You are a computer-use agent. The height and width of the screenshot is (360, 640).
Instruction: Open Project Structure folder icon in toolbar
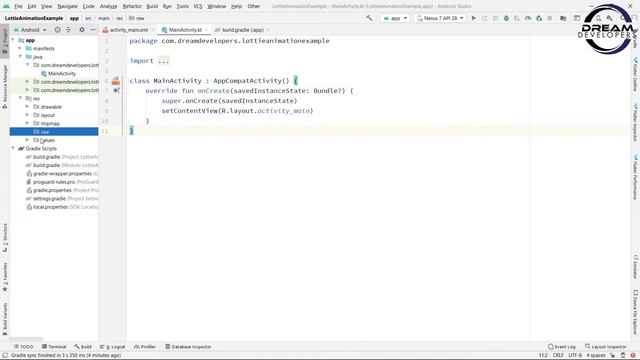coord(563,18)
